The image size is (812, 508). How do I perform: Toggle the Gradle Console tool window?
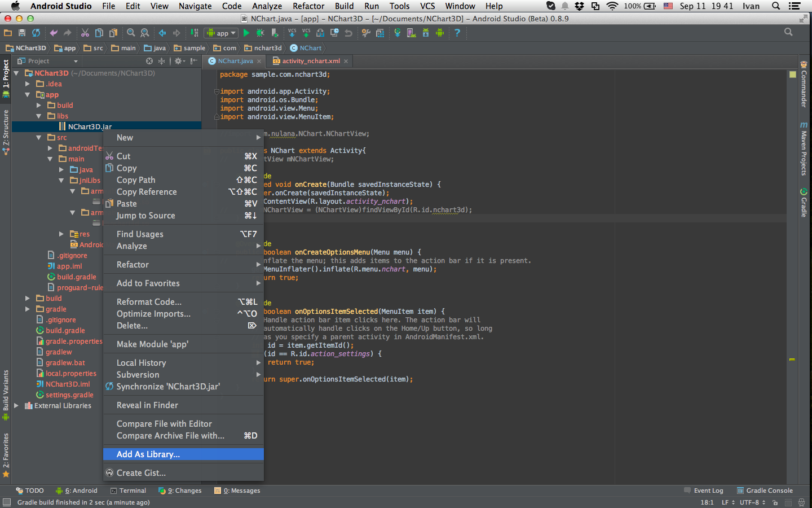pos(765,491)
